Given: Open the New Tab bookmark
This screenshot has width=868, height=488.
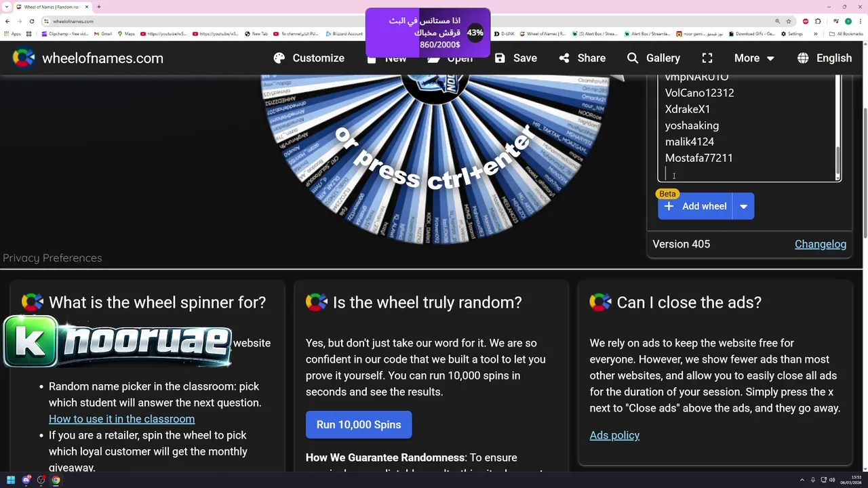Looking at the screenshot, I should pyautogui.click(x=256, y=34).
